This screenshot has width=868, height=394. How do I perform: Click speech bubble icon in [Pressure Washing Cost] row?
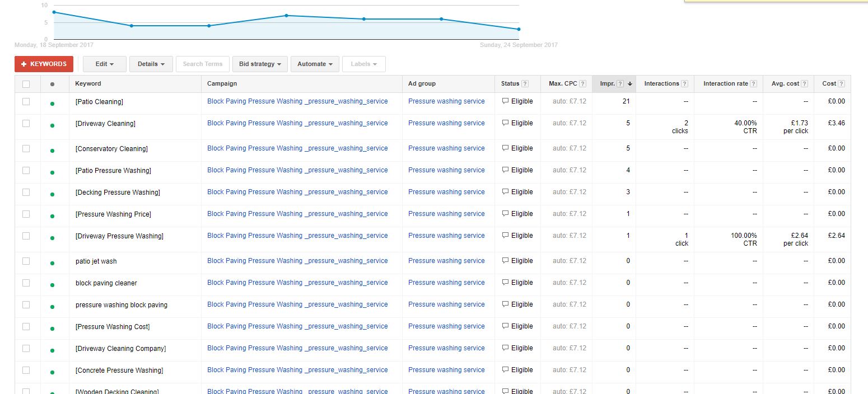505,326
